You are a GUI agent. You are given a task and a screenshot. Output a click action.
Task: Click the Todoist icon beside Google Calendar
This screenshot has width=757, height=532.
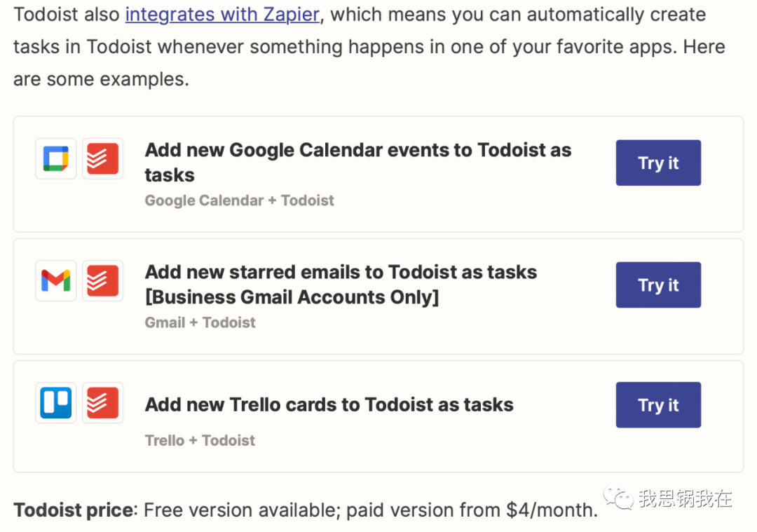point(102,159)
